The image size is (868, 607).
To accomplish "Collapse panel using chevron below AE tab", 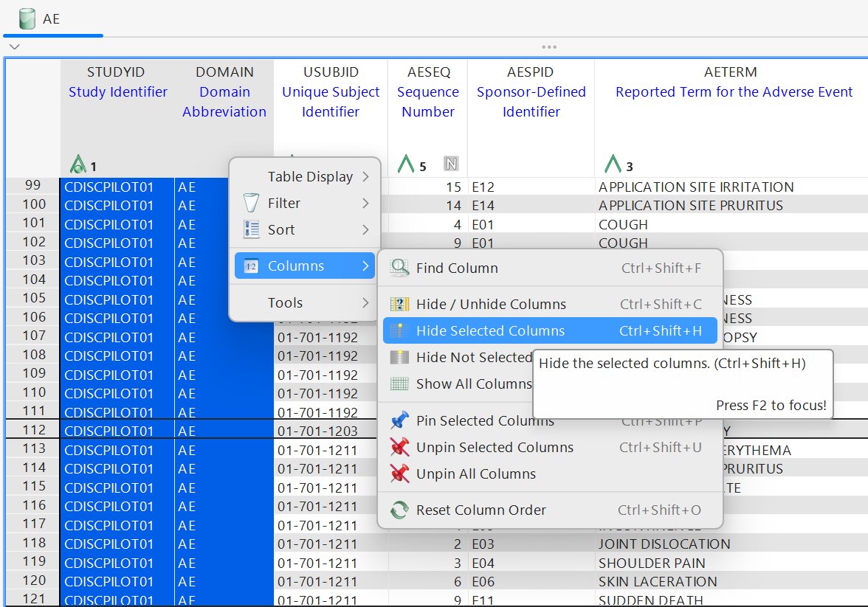I will click(x=15, y=46).
